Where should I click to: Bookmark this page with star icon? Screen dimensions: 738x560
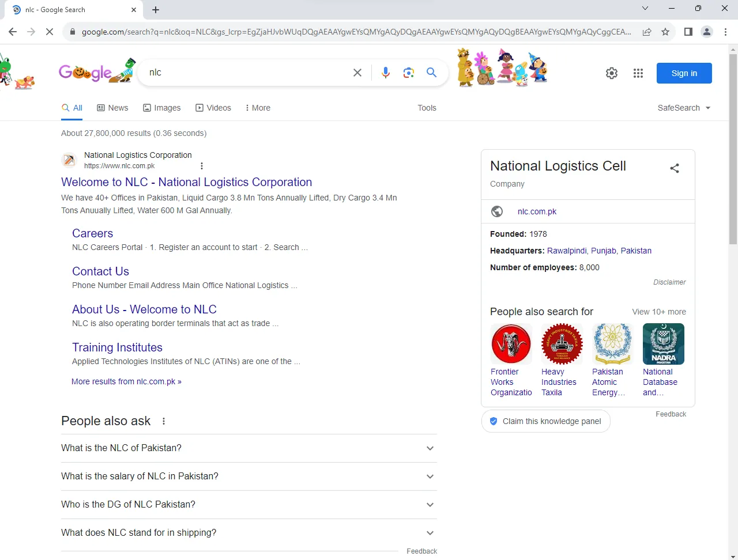click(665, 32)
